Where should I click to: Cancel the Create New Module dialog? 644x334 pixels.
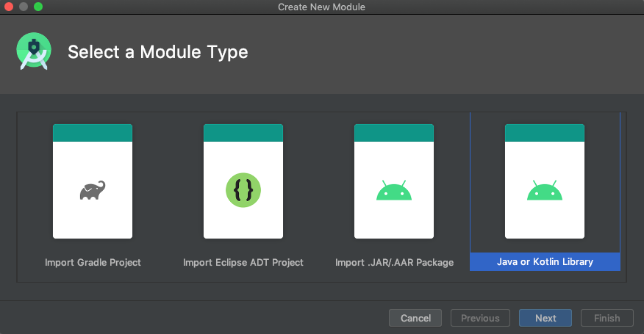click(415, 318)
